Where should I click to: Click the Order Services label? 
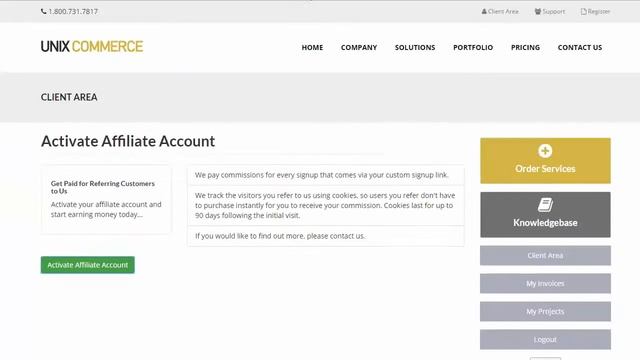point(545,169)
